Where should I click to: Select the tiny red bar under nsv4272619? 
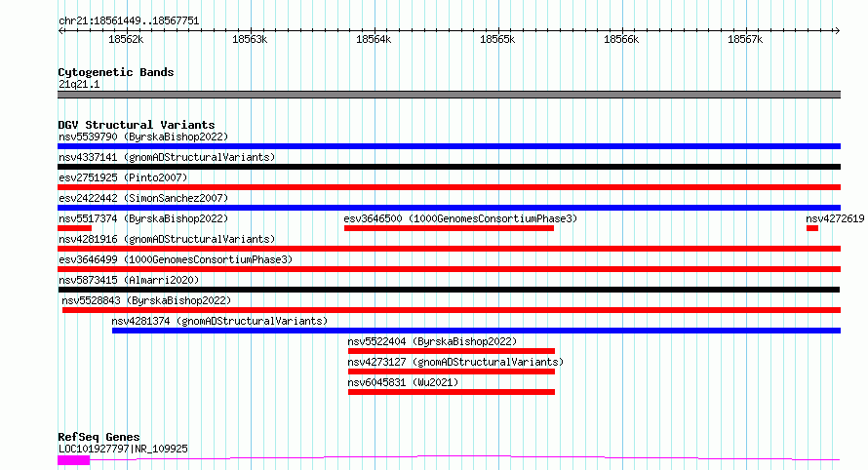(812, 228)
